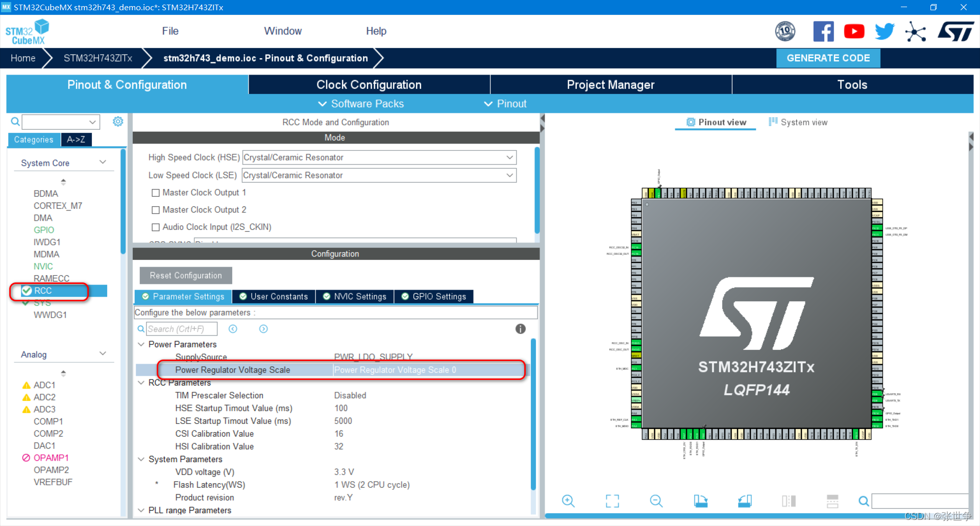The width and height of the screenshot is (980, 526).
Task: Click the 10-year anniversary badge icon
Action: [785, 32]
